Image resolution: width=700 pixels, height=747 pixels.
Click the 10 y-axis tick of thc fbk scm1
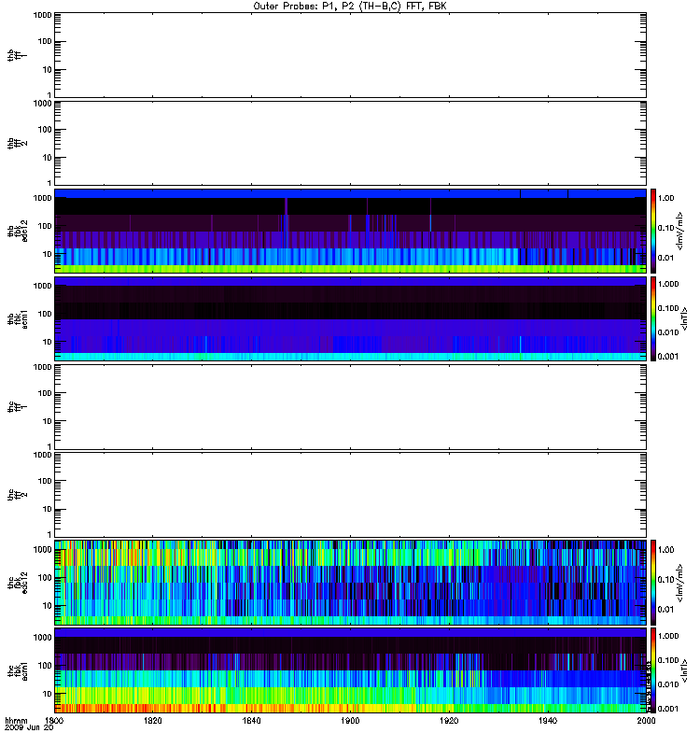48,694
